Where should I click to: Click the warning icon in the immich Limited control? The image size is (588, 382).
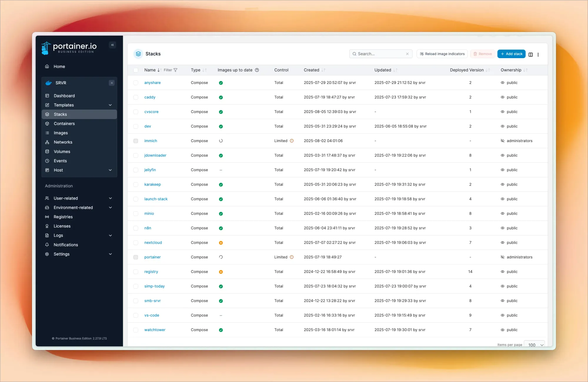pyautogui.click(x=292, y=141)
